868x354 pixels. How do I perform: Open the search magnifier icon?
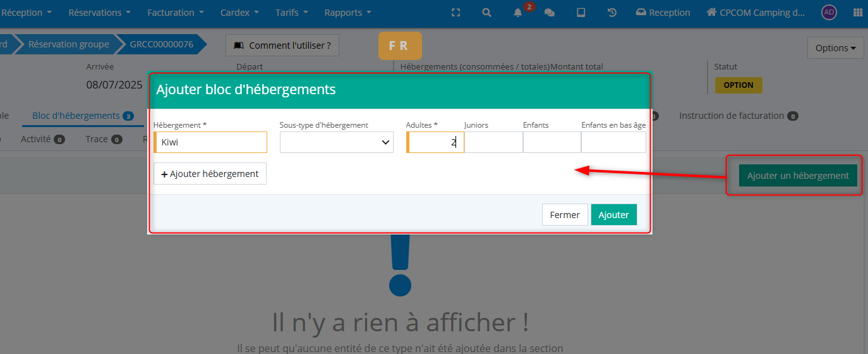(486, 13)
